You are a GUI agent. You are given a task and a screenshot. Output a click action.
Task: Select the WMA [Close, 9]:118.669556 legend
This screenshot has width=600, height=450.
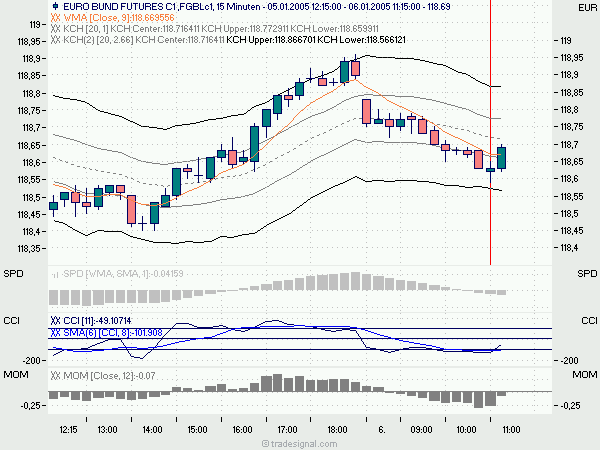119,18
